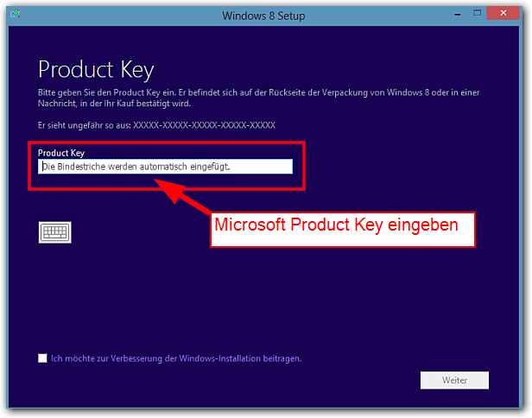532x418 pixels.
Task: Click the word 'eingefügt' in the field placeholder
Action: tap(210, 167)
